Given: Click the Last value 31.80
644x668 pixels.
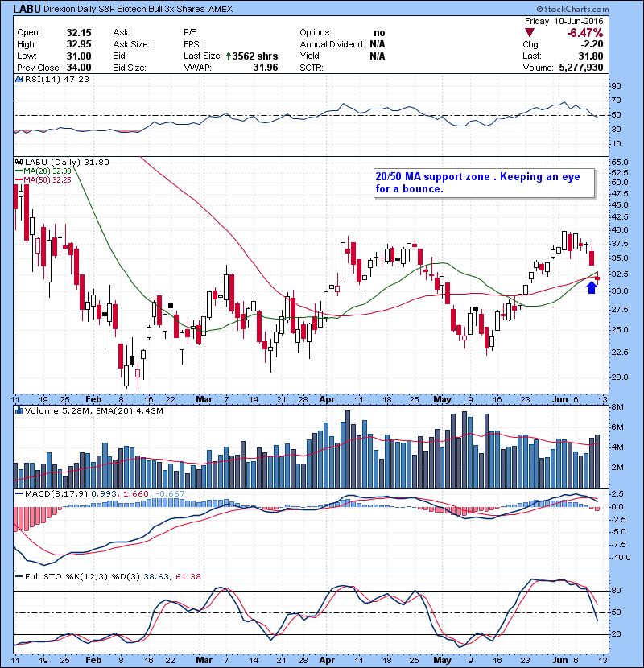Looking at the screenshot, I should pos(591,56).
